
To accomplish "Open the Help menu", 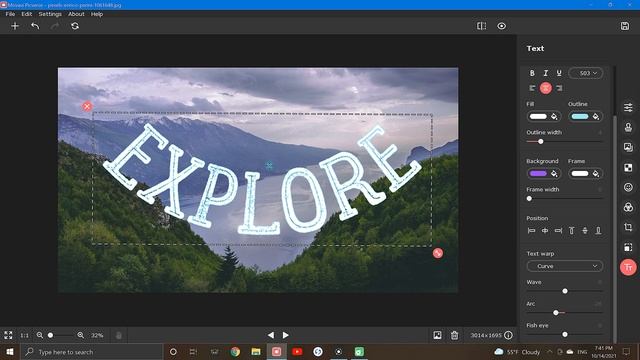I will [x=97, y=14].
